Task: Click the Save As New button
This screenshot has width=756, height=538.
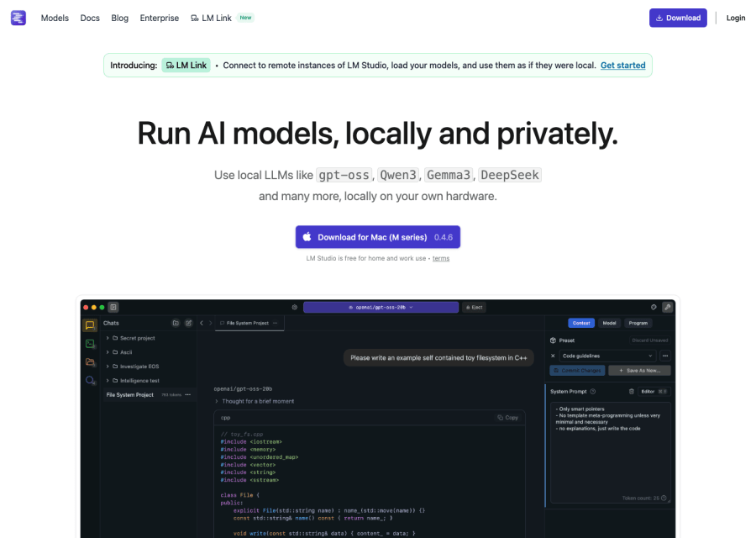Action: coord(639,371)
